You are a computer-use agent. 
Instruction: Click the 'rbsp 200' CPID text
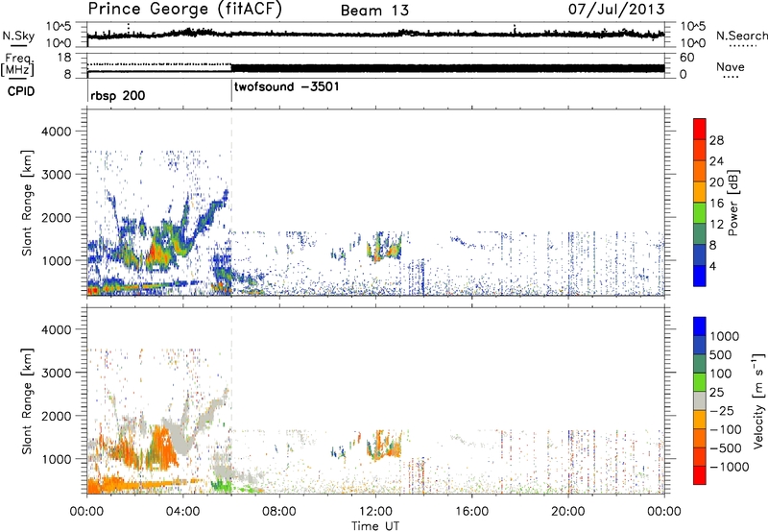[x=117, y=95]
